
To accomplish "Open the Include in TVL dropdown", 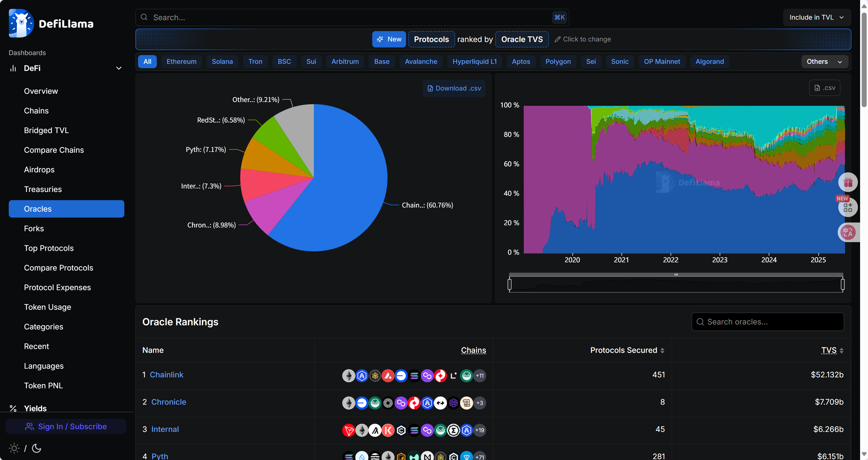I will 817,17.
